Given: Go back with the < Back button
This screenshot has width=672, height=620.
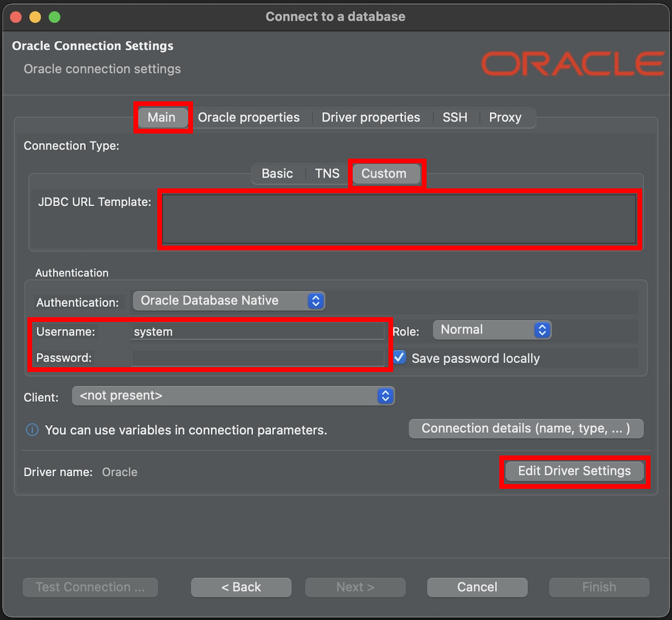Looking at the screenshot, I should tap(241, 587).
